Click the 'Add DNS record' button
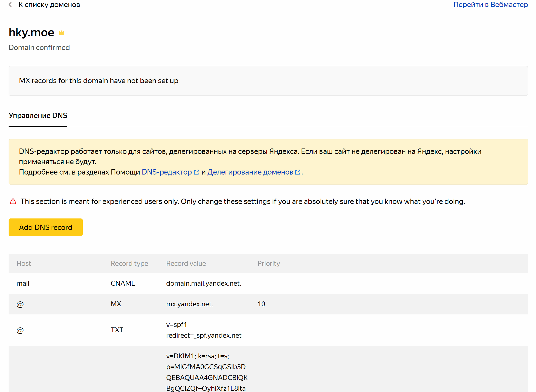The image size is (536, 392). point(46,227)
